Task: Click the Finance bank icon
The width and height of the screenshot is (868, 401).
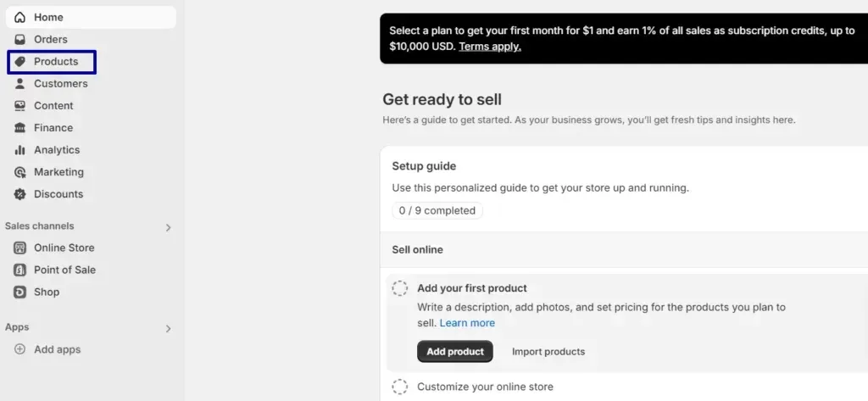Action: tap(20, 128)
